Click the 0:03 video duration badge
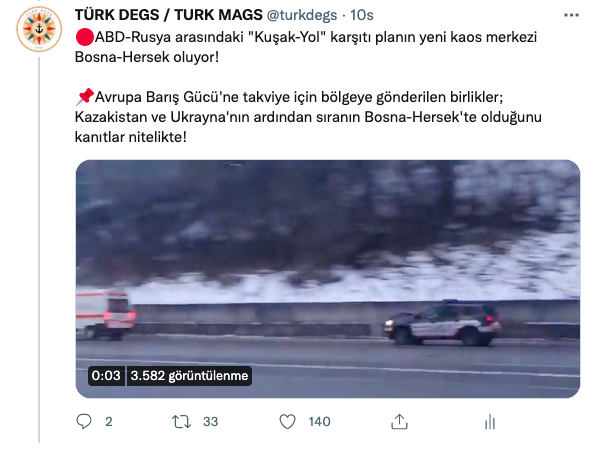This screenshot has width=597, height=451. tap(106, 376)
